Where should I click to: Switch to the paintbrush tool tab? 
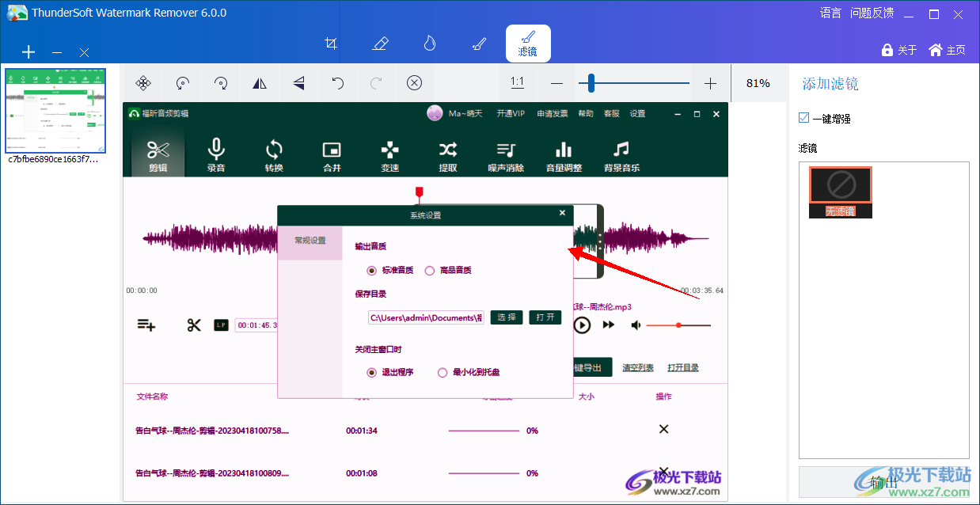click(x=478, y=44)
